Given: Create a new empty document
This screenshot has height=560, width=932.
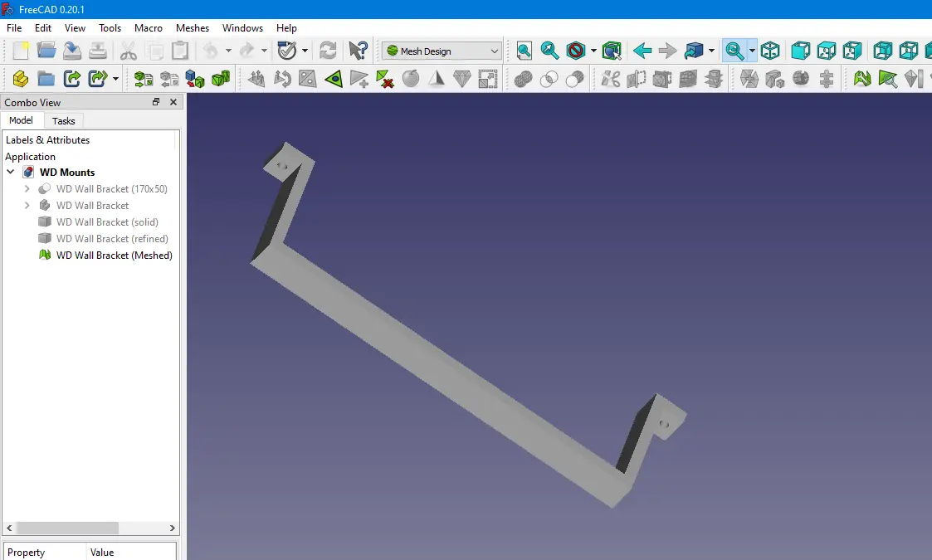Looking at the screenshot, I should tap(21, 51).
